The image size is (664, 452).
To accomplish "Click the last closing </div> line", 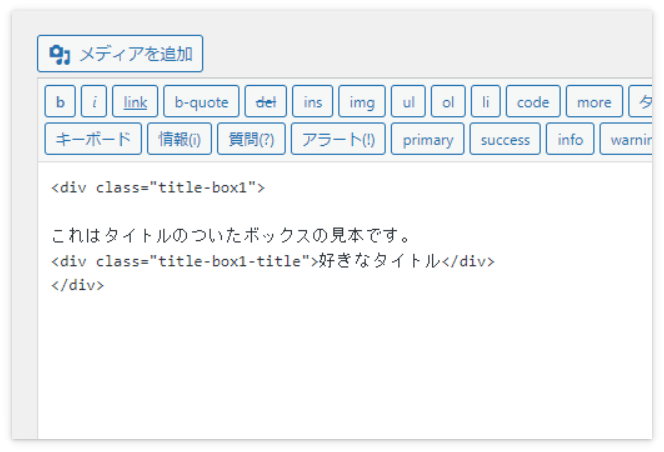I will coord(77,285).
